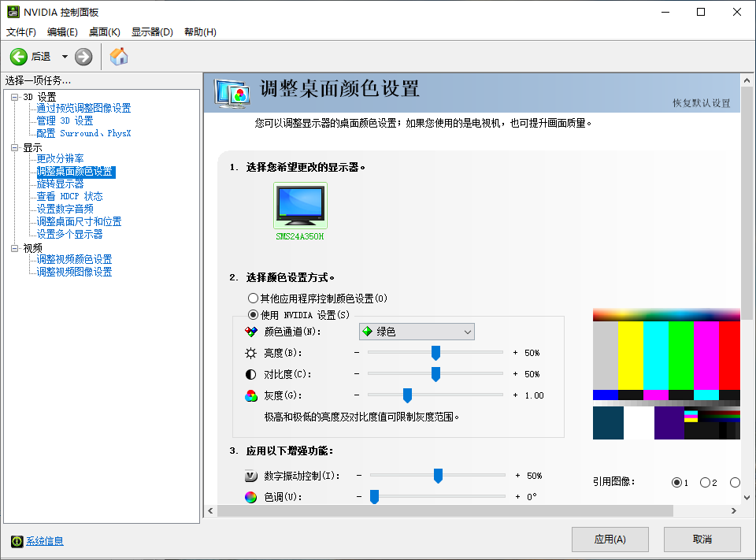Select "其他应用程序控制颜色设置" radio button
756x560 pixels.
pos(253,299)
